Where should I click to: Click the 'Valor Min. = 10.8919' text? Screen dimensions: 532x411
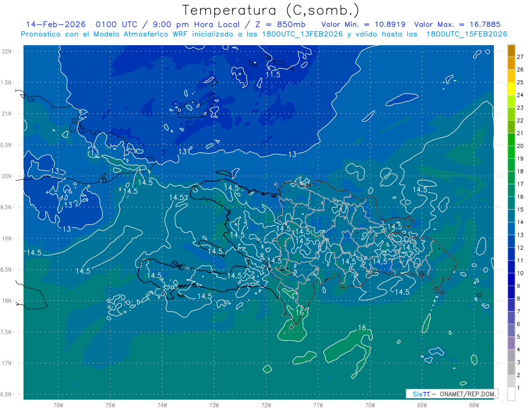pyautogui.click(x=364, y=24)
